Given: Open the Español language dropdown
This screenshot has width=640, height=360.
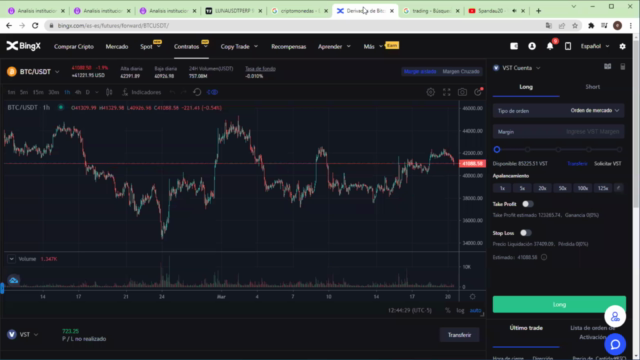Looking at the screenshot, I should point(595,47).
